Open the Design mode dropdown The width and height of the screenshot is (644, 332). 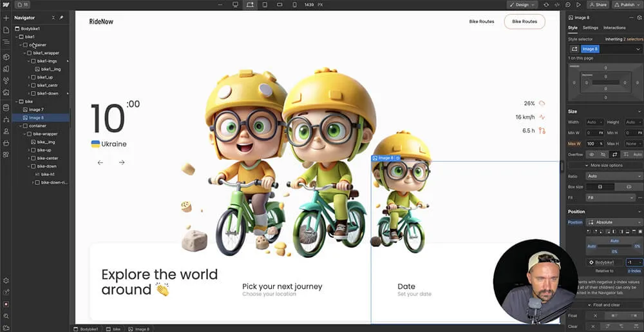point(522,5)
